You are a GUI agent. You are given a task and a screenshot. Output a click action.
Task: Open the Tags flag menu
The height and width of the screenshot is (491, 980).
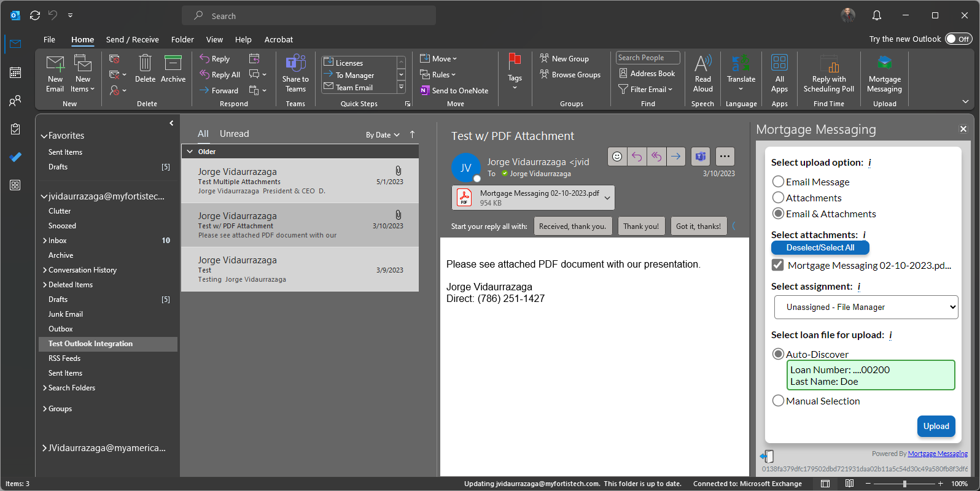click(515, 72)
